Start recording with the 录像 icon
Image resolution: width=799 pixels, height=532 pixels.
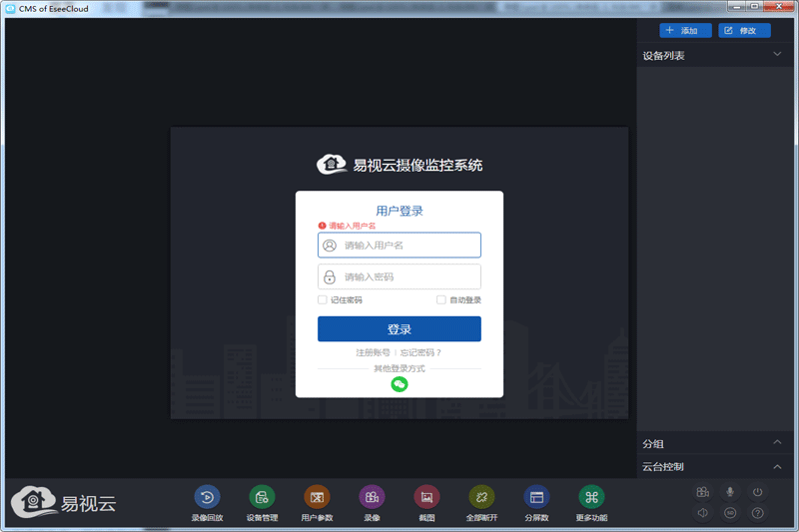372,497
